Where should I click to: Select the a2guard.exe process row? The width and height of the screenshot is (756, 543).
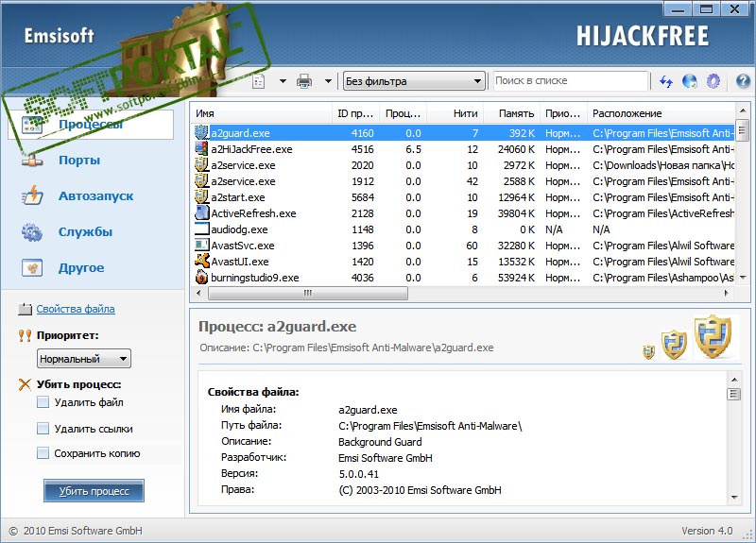[x=463, y=133]
